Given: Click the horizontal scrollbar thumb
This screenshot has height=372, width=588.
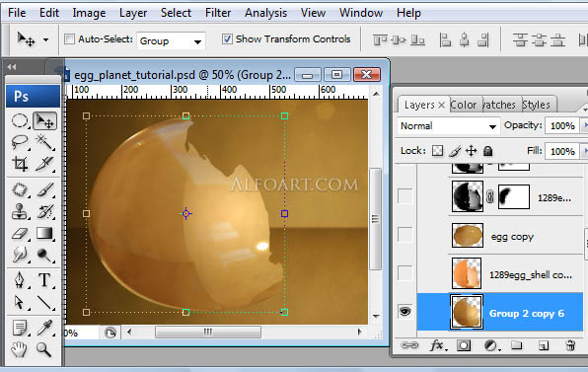Looking at the screenshot, I should pos(208,332).
